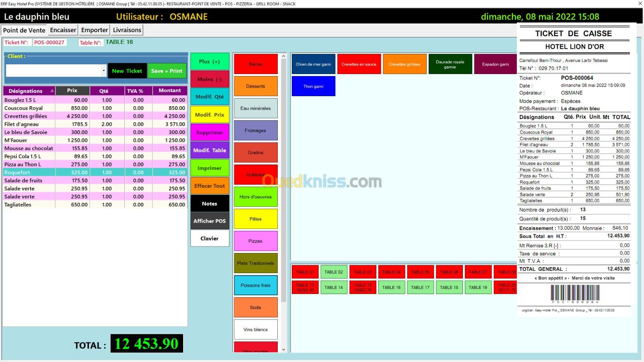
Task: Open the Clavier keypad
Action: point(209,239)
